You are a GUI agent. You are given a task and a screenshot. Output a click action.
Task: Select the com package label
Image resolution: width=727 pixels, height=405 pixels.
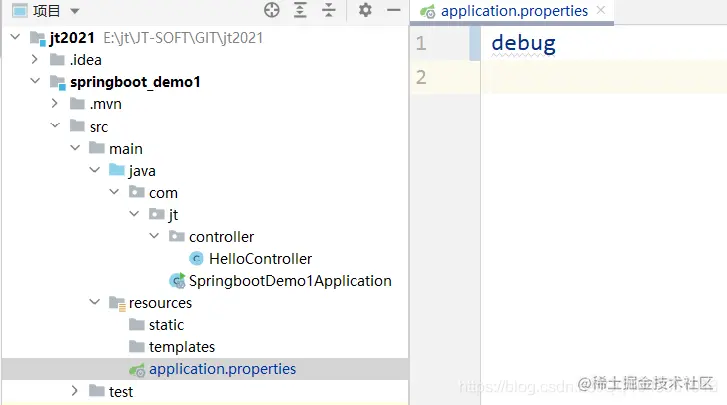click(x=163, y=193)
